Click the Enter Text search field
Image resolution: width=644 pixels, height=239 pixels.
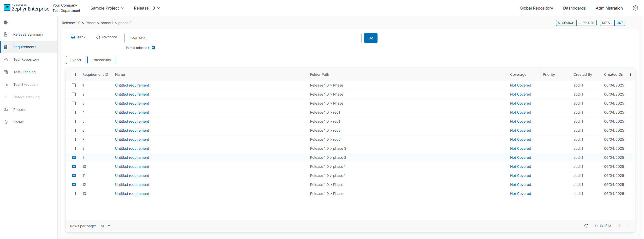click(243, 38)
